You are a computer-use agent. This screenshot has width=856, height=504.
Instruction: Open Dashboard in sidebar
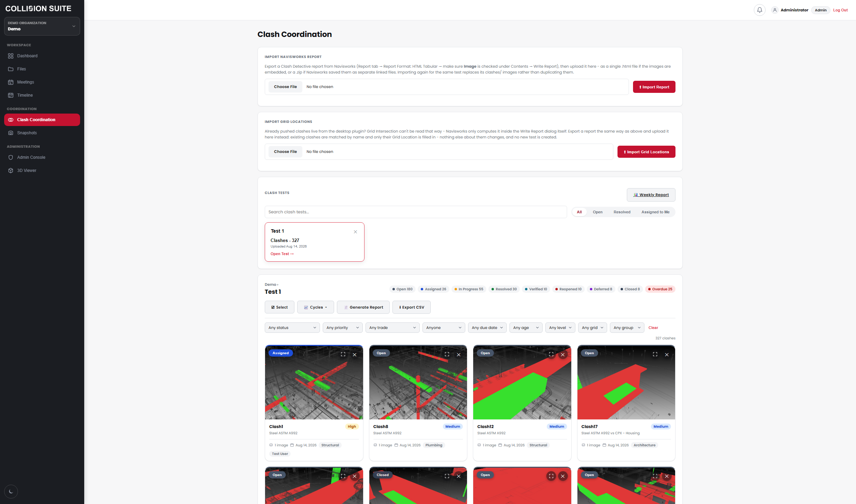point(42,56)
